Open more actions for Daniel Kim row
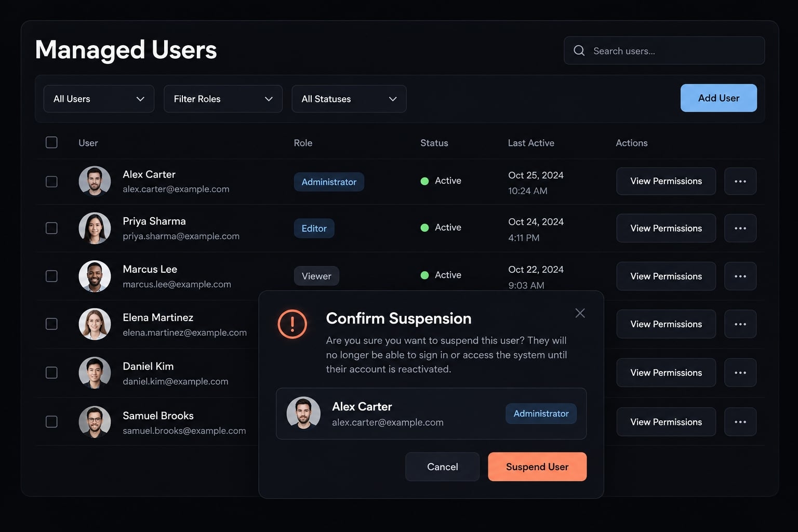 [x=740, y=373]
